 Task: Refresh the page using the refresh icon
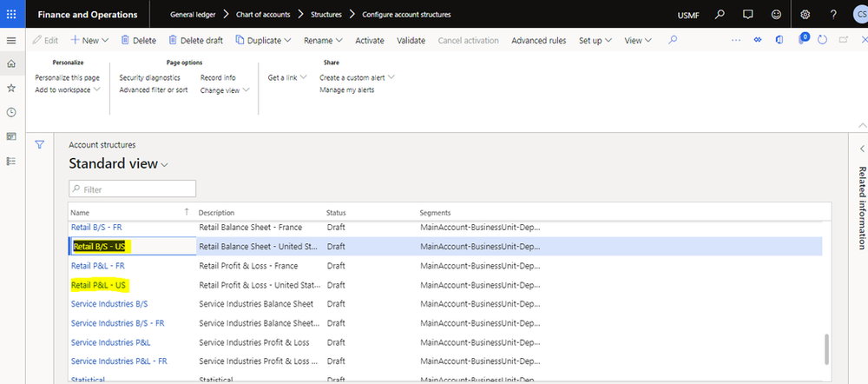pyautogui.click(x=822, y=40)
